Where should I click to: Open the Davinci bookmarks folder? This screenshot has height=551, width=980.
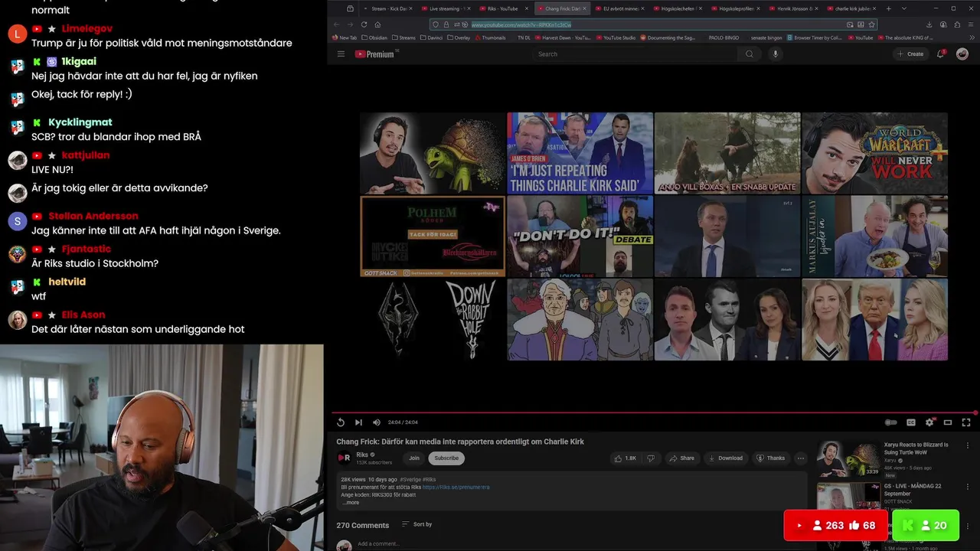pyautogui.click(x=433, y=37)
